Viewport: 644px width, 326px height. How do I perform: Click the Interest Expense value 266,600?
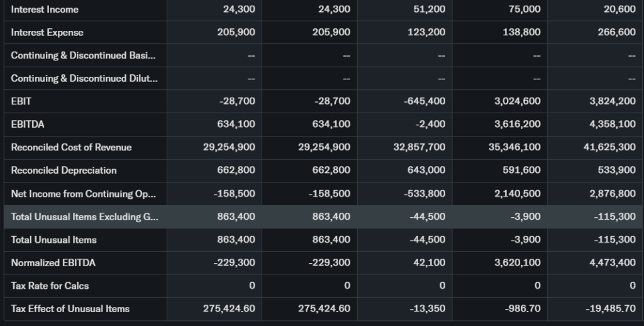tap(616, 32)
